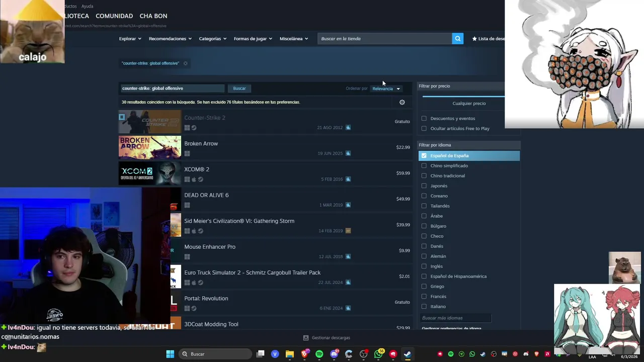Viewport: 644px width, 362px height.
Task: Switch to Steam in taskbar
Action: pos(408,354)
